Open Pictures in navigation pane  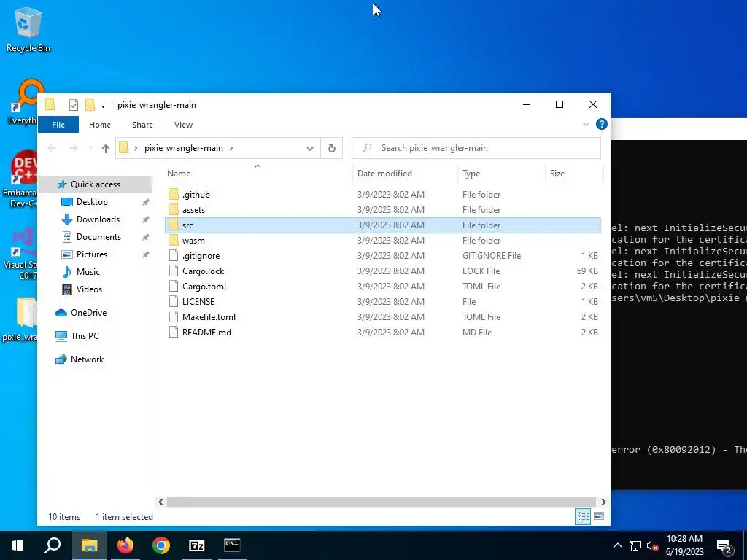click(x=91, y=254)
